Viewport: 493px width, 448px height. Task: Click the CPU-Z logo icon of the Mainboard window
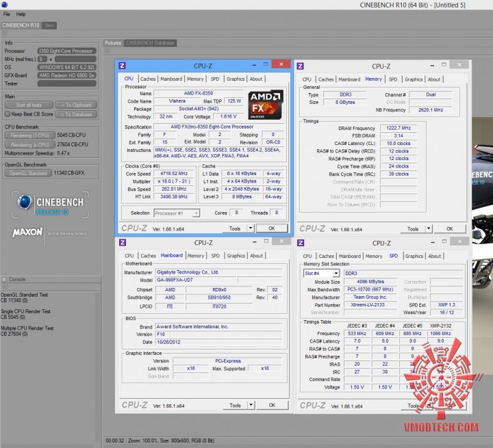(123, 242)
